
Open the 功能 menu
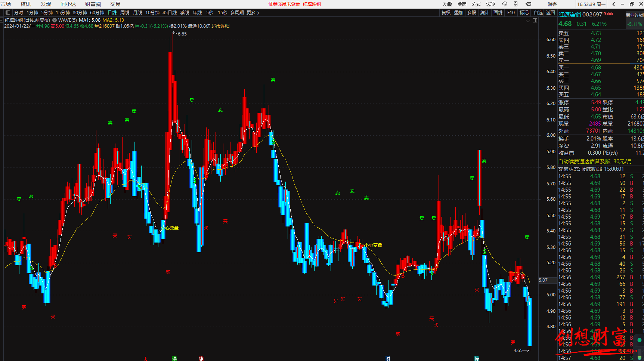[x=448, y=4]
